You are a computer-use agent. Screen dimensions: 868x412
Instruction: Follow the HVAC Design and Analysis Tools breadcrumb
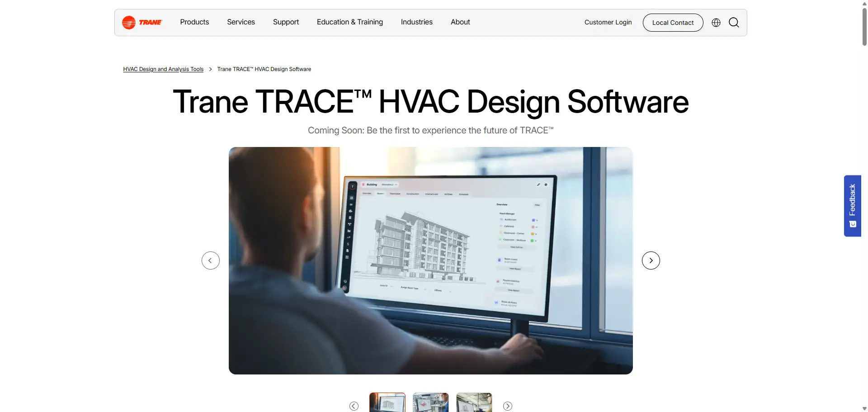tap(163, 69)
